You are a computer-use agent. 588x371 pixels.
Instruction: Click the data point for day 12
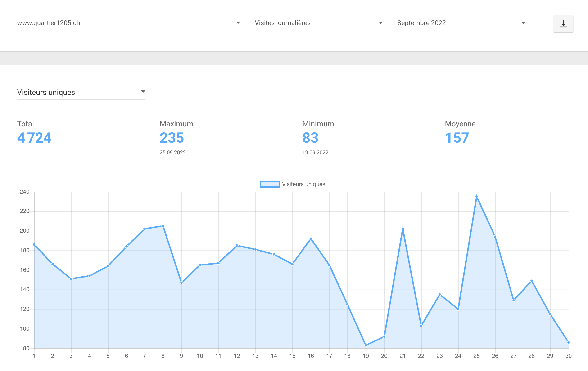coord(237,246)
